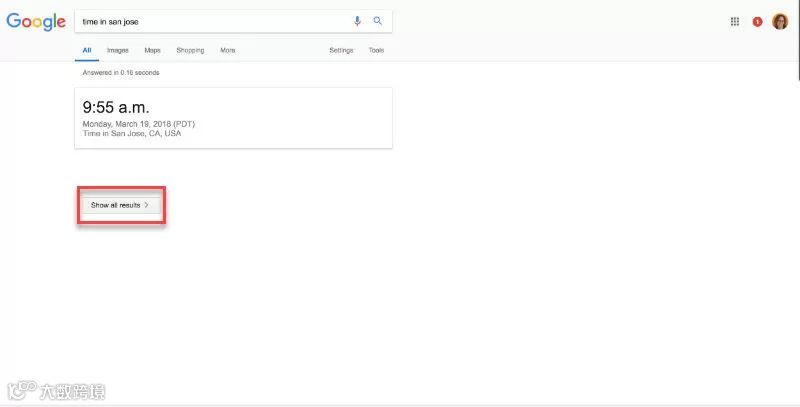Switch to the Shopping tab

[190, 50]
